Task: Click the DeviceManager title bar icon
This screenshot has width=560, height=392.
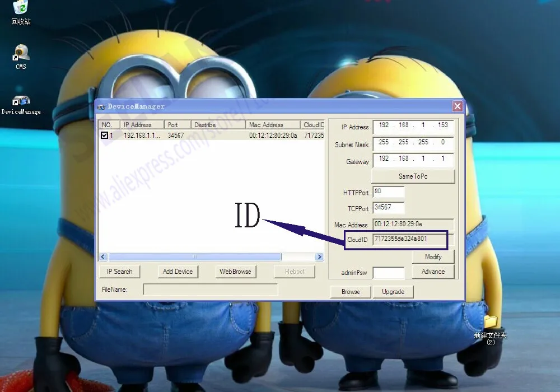Action: (101, 107)
